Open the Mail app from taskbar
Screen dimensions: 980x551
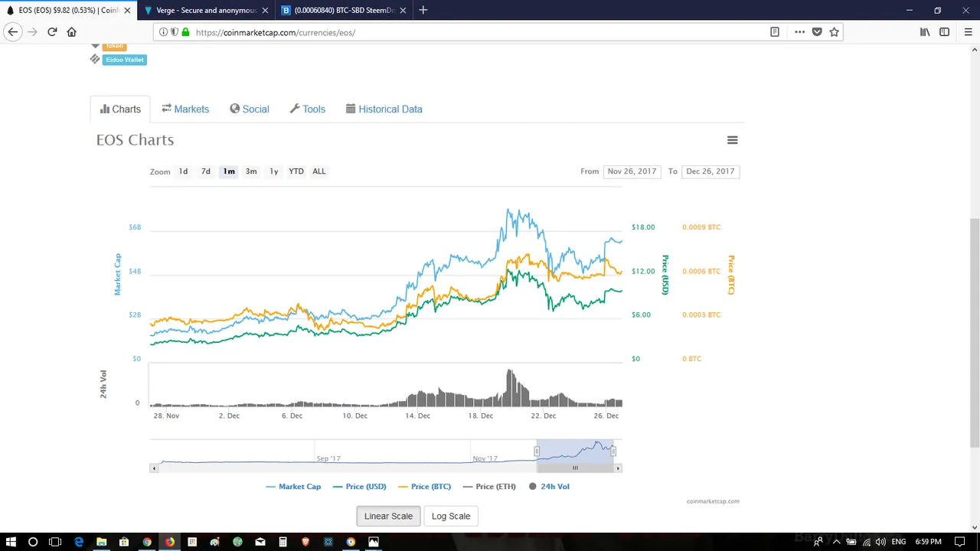click(260, 542)
